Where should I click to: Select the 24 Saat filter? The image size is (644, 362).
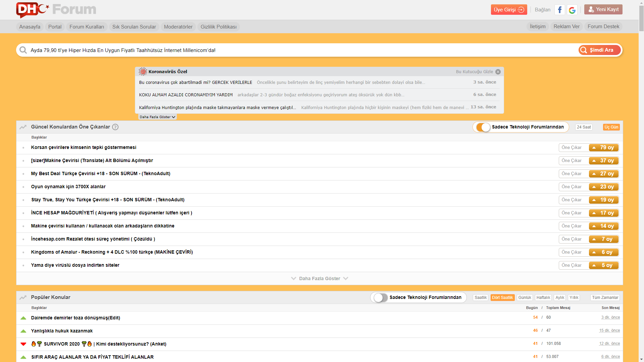(584, 127)
